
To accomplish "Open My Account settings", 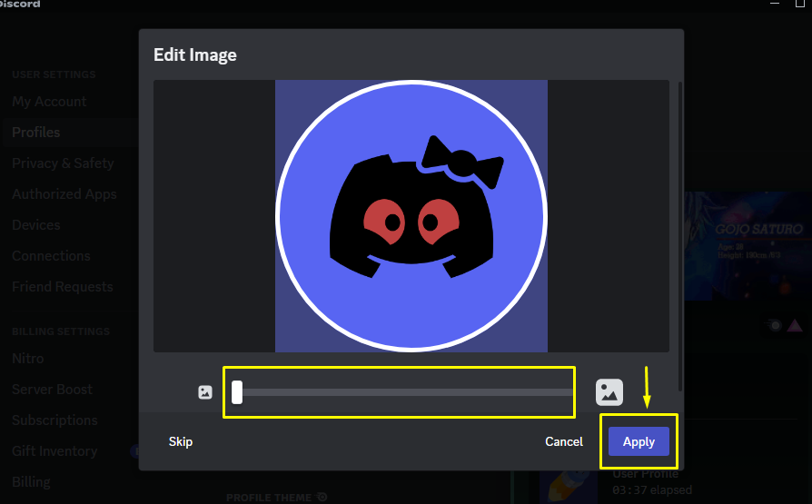I will (x=49, y=102).
